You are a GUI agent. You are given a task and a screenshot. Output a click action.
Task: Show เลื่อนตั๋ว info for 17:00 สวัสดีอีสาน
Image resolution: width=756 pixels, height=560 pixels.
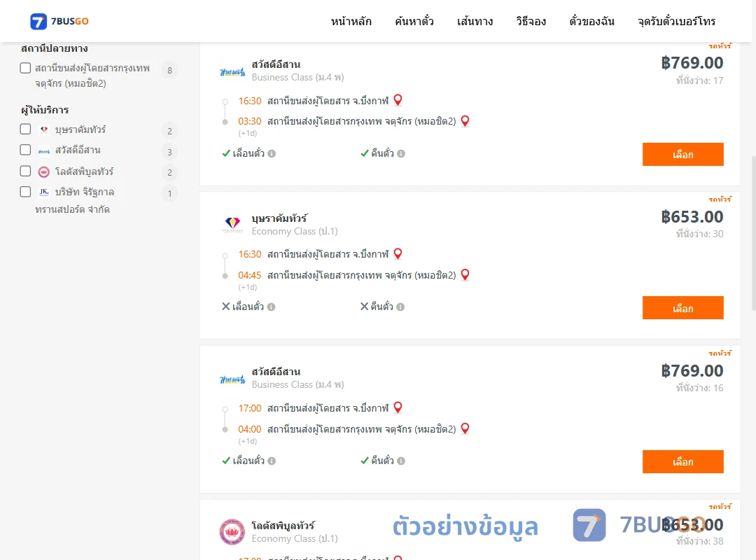272,461
